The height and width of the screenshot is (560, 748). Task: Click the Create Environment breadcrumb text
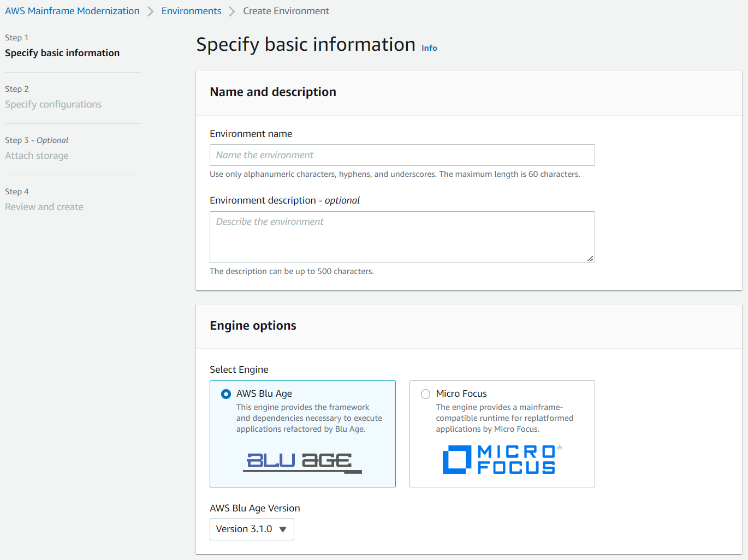pyautogui.click(x=286, y=11)
